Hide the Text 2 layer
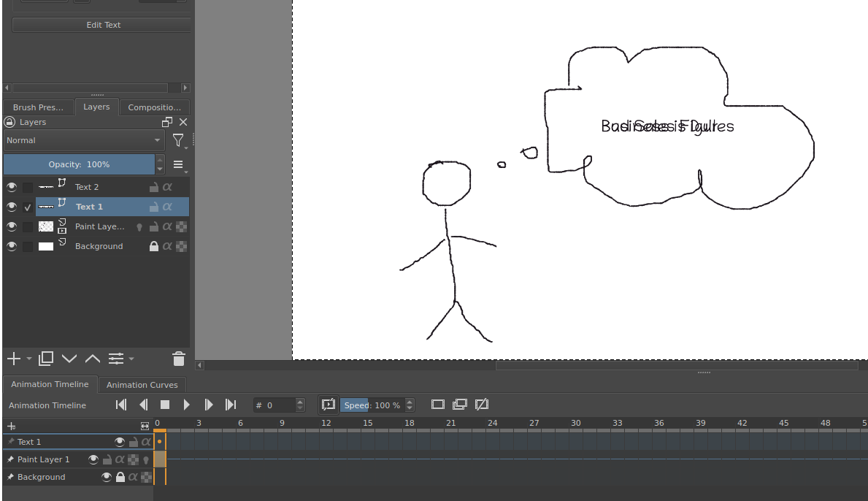868x501 pixels. pyautogui.click(x=11, y=187)
